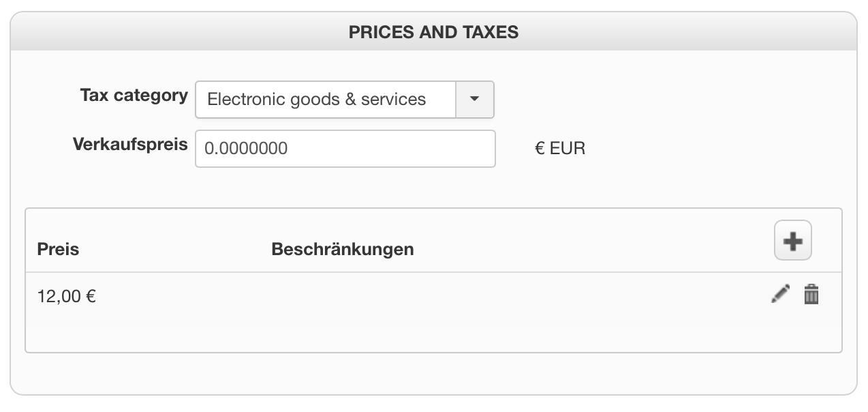Click the plus button to add price

coord(792,241)
